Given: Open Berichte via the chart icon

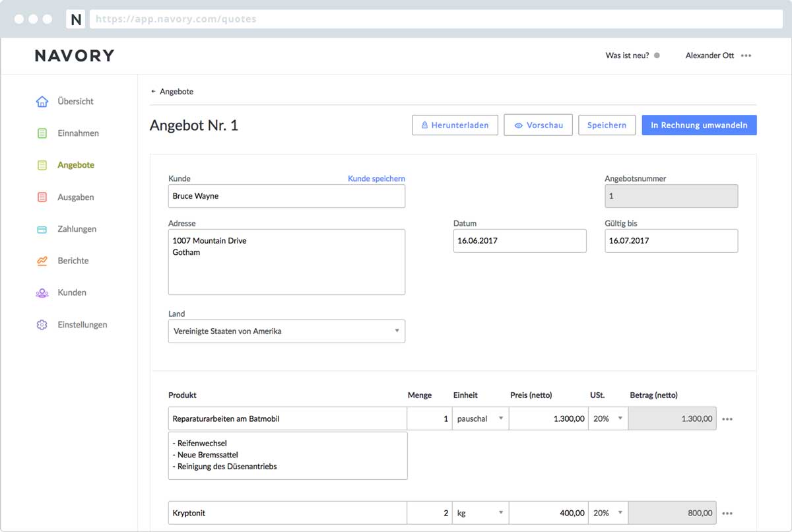Looking at the screenshot, I should pyautogui.click(x=42, y=260).
